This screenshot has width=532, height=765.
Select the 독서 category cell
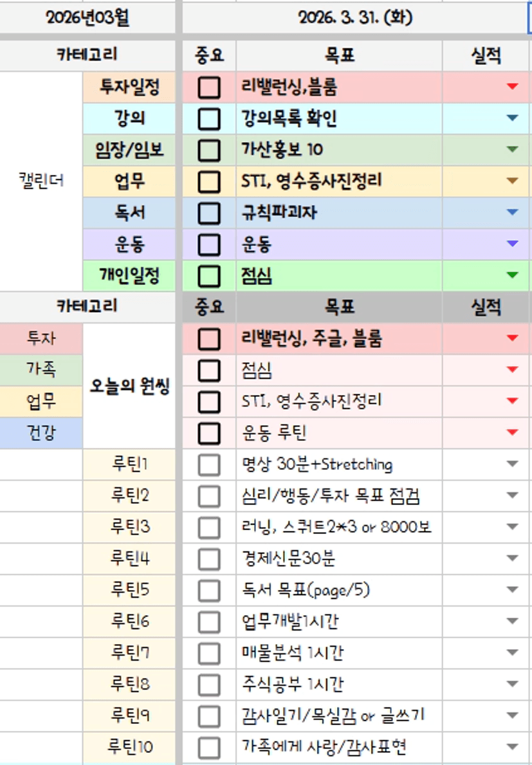129,213
